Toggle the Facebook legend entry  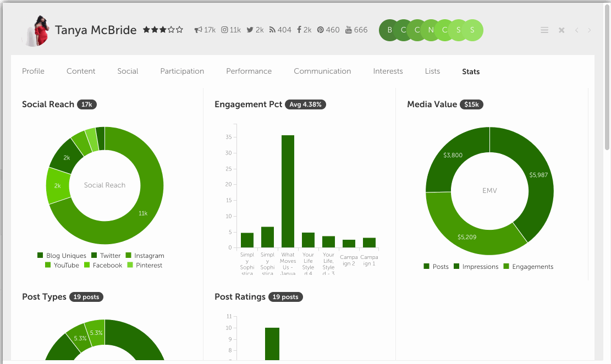pyautogui.click(x=103, y=266)
